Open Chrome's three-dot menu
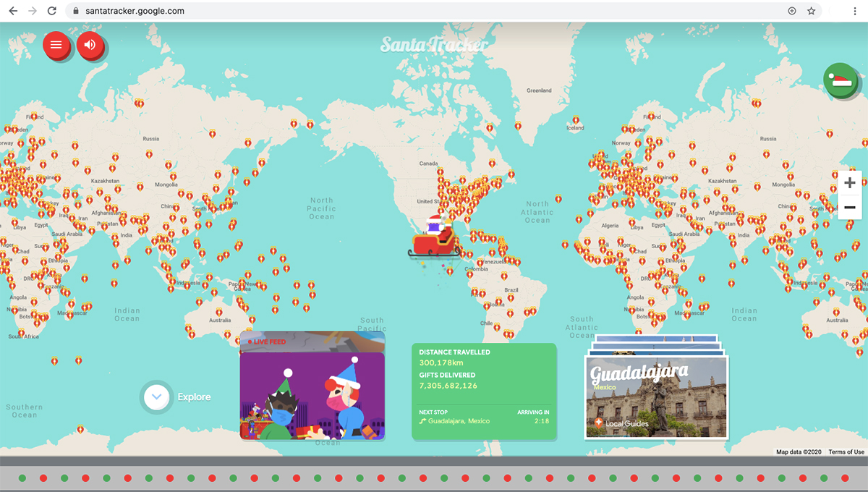The image size is (868, 492). pos(854,11)
